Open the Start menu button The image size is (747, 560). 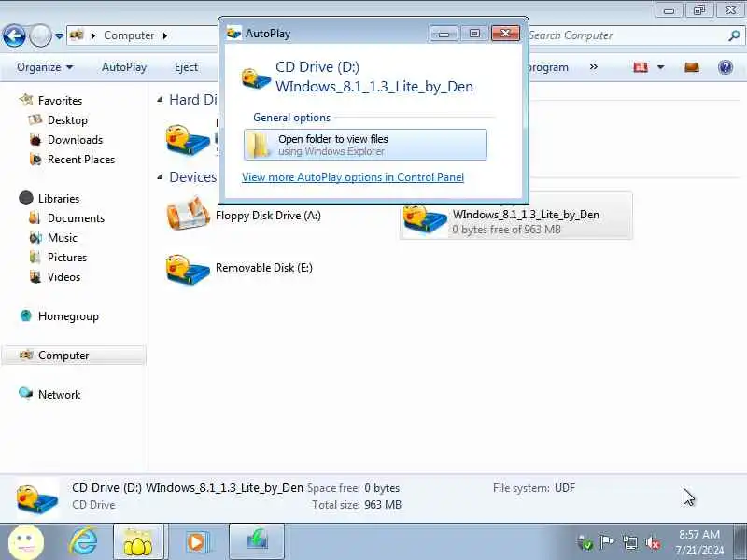click(26, 541)
